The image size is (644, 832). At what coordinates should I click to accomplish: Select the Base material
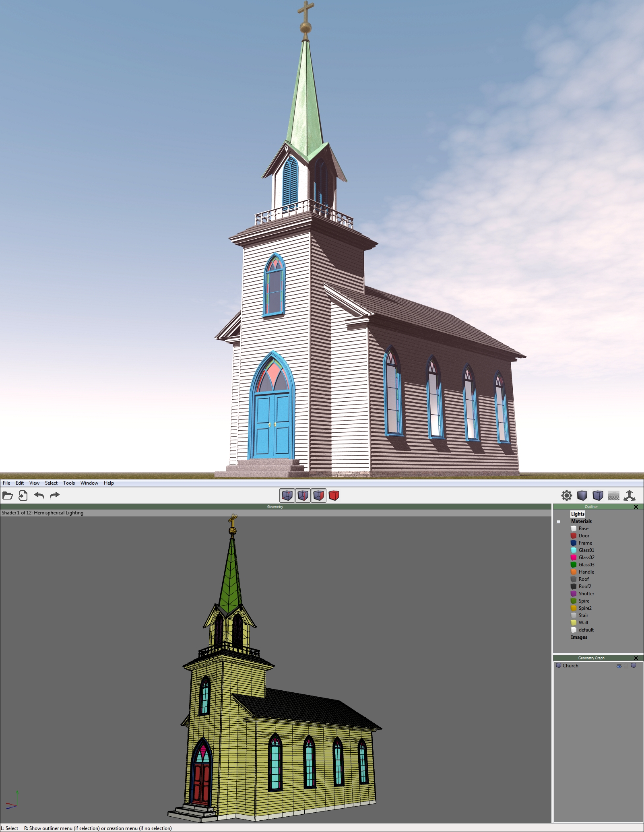pyautogui.click(x=584, y=529)
